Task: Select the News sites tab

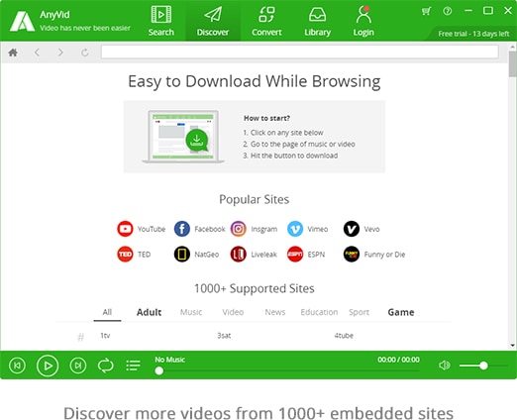Action: coord(275,312)
